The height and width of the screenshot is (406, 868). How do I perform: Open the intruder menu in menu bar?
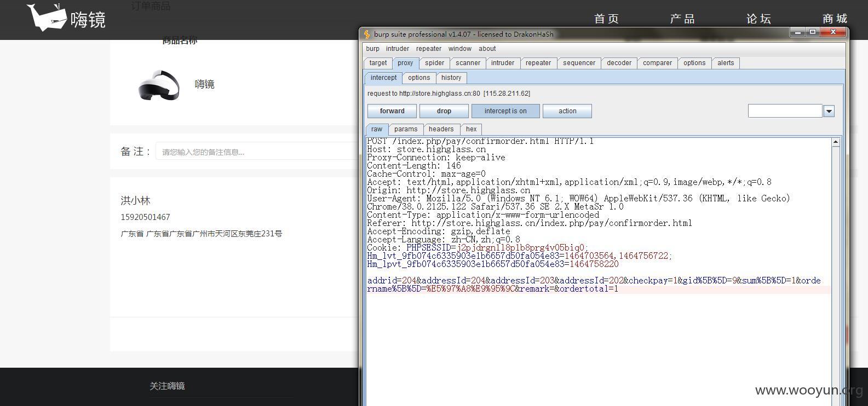point(398,49)
